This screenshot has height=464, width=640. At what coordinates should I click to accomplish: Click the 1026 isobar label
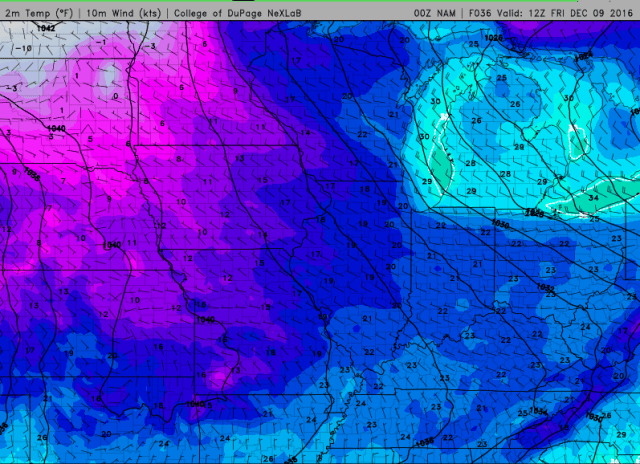pyautogui.click(x=493, y=39)
